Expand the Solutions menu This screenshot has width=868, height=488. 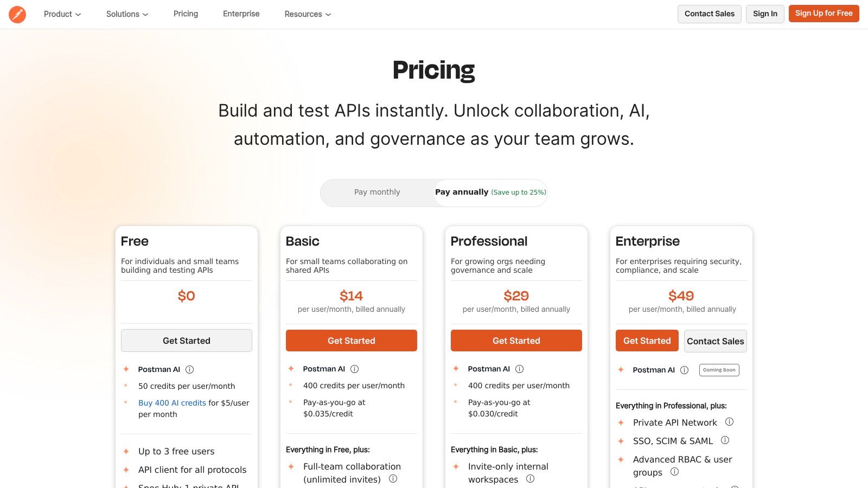[x=126, y=14]
